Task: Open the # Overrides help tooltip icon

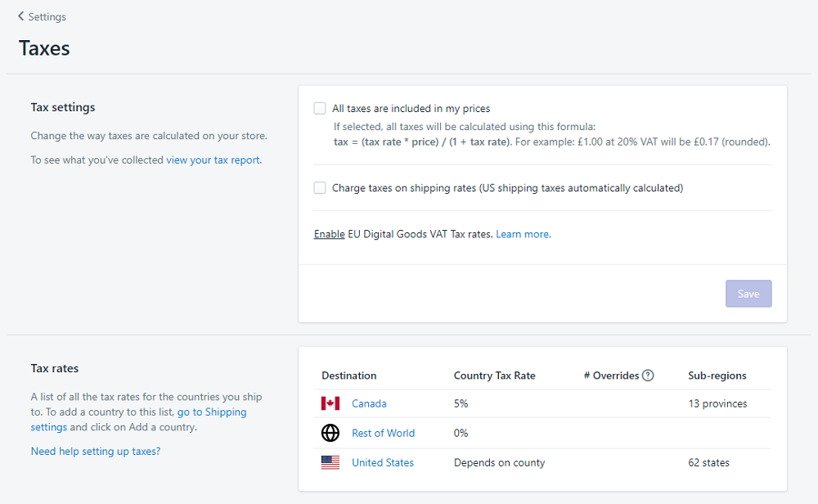Action: 647,375
